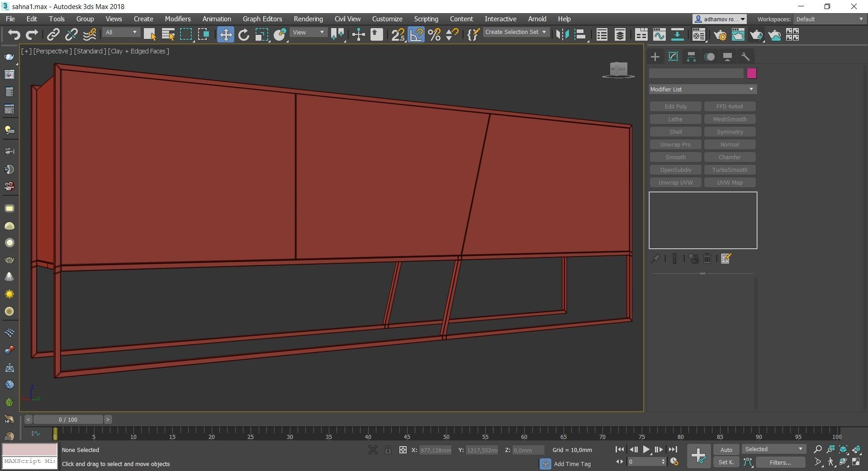Toggle Auto Key mode
Image resolution: width=868 pixels, height=471 pixels.
(726, 449)
